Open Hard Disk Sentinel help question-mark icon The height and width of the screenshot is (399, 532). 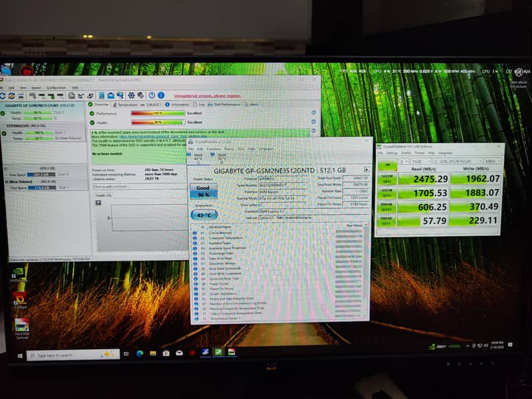pos(151,94)
